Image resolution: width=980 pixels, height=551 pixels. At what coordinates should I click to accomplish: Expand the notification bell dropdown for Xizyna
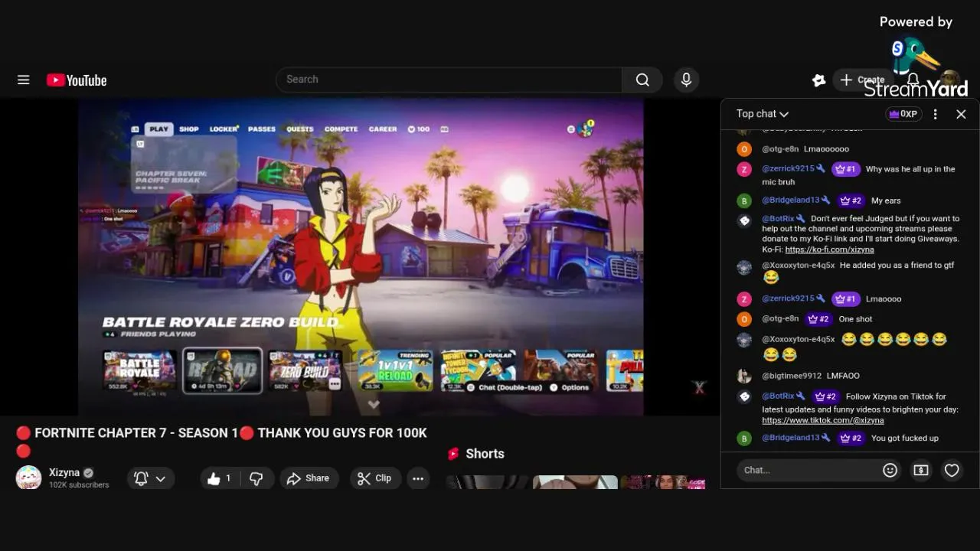(x=150, y=478)
